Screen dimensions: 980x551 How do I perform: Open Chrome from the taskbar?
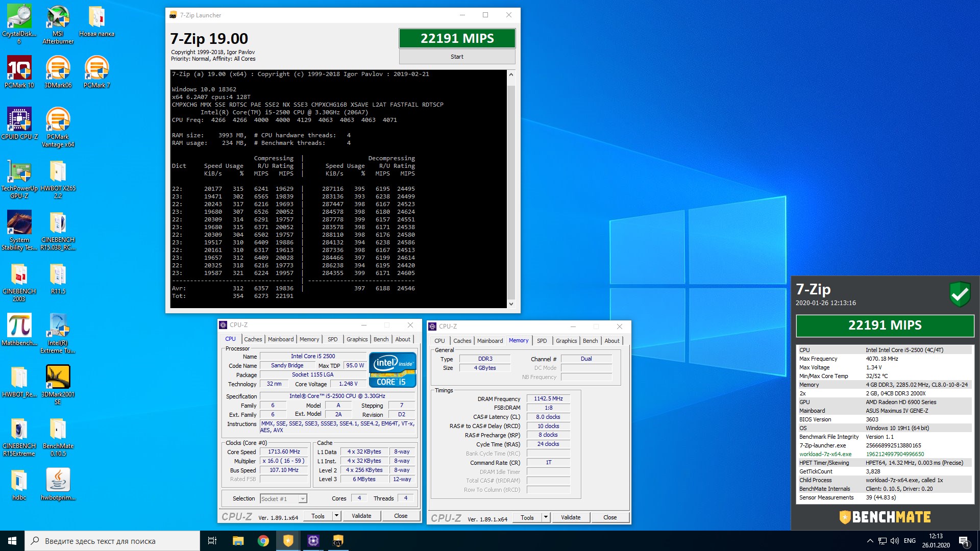point(263,541)
